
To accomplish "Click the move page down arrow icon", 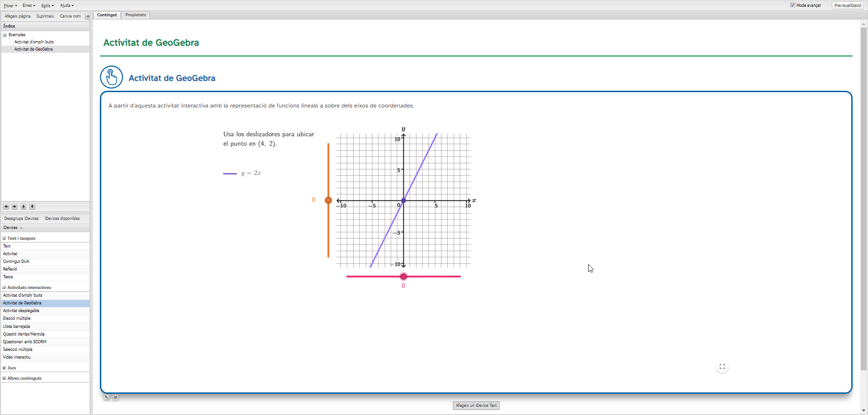I will [32, 207].
